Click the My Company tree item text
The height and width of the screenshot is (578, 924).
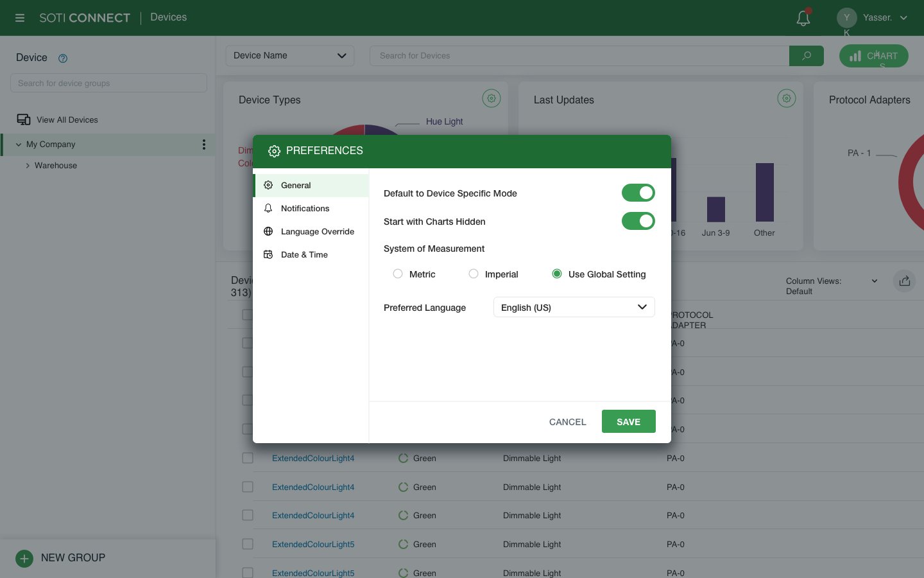tap(51, 144)
